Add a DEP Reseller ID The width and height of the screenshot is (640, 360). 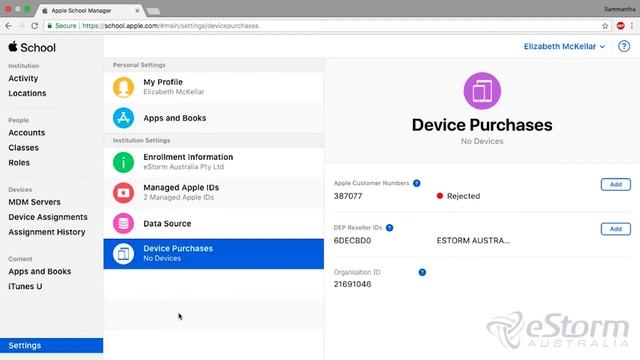coord(616,229)
